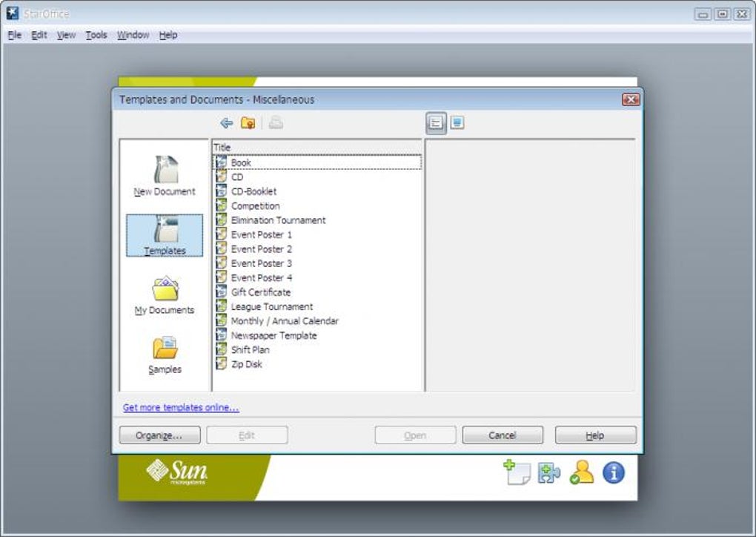This screenshot has width=756, height=537.
Task: Open the File menu
Action: pos(13,34)
